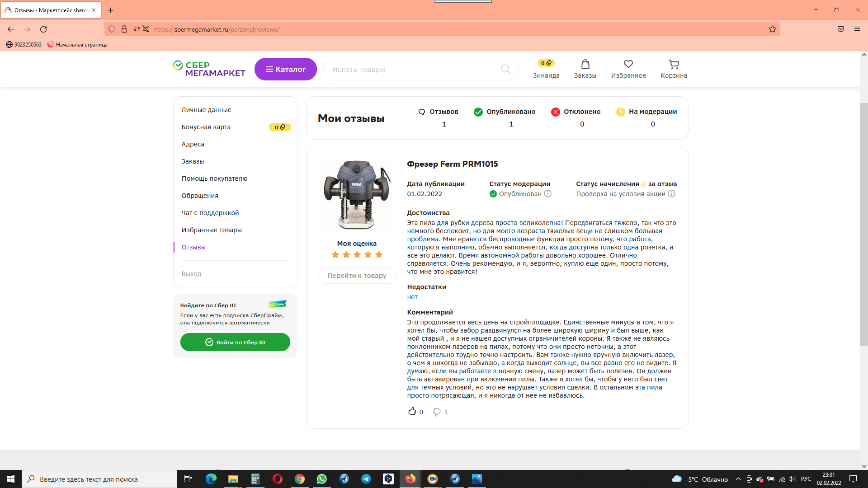Click the Отклонено counter in the reviews summary
This screenshot has height=488, width=868.
(x=576, y=117)
